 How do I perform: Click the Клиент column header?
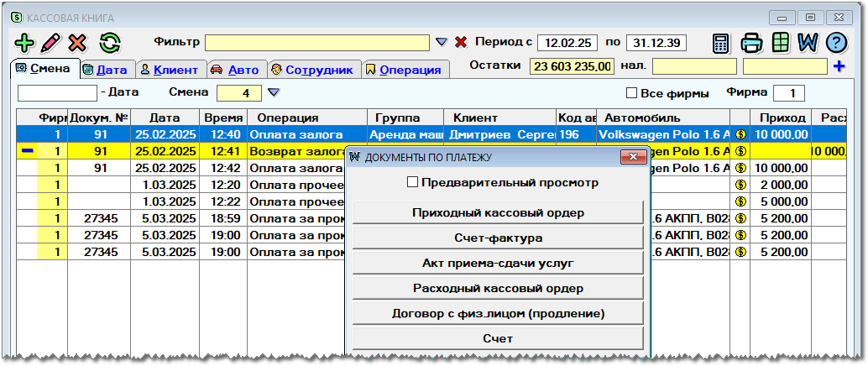click(x=499, y=118)
